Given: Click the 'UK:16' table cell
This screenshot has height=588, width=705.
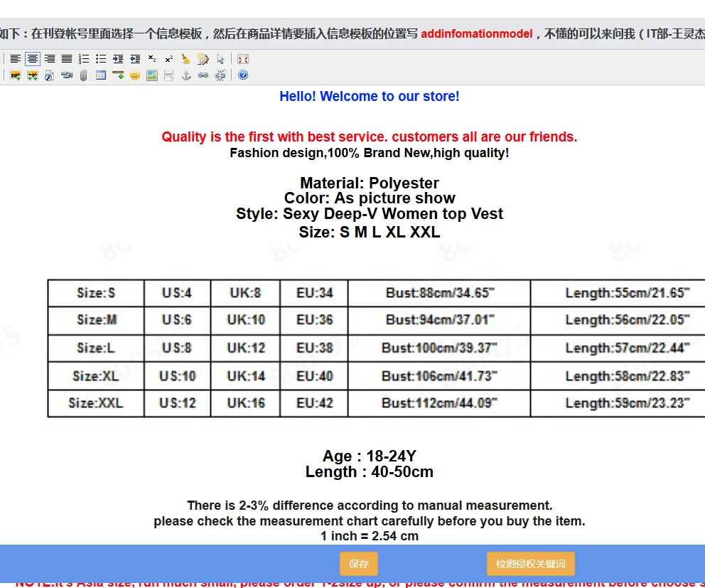Looking at the screenshot, I should 245,403.
